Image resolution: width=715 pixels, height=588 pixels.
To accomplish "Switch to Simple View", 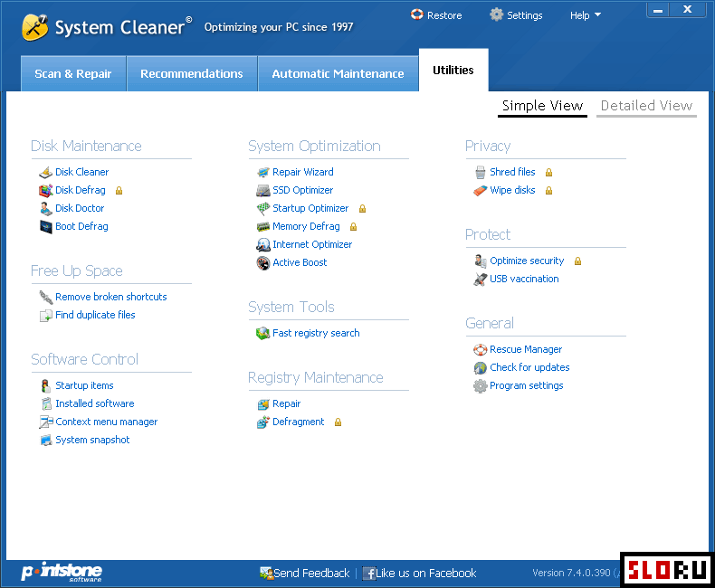I will point(542,106).
